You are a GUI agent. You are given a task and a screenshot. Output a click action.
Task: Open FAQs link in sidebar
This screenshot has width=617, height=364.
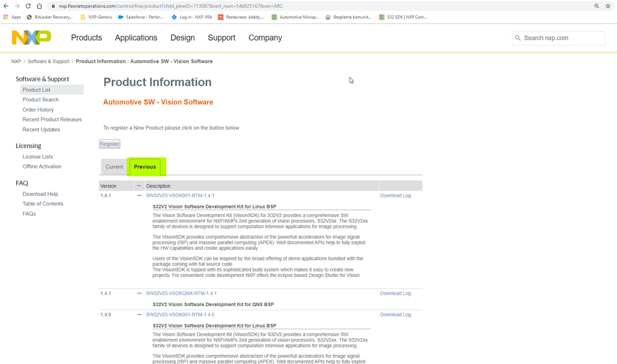(x=29, y=214)
